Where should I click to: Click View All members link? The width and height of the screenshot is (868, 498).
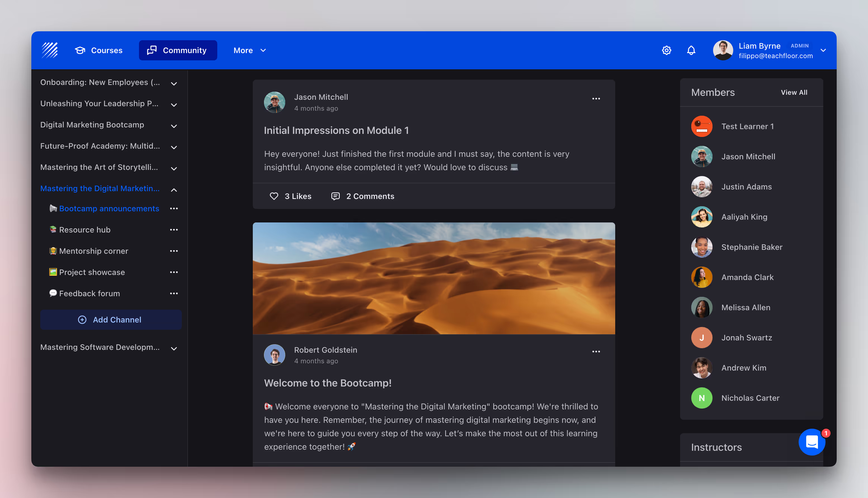click(x=793, y=92)
